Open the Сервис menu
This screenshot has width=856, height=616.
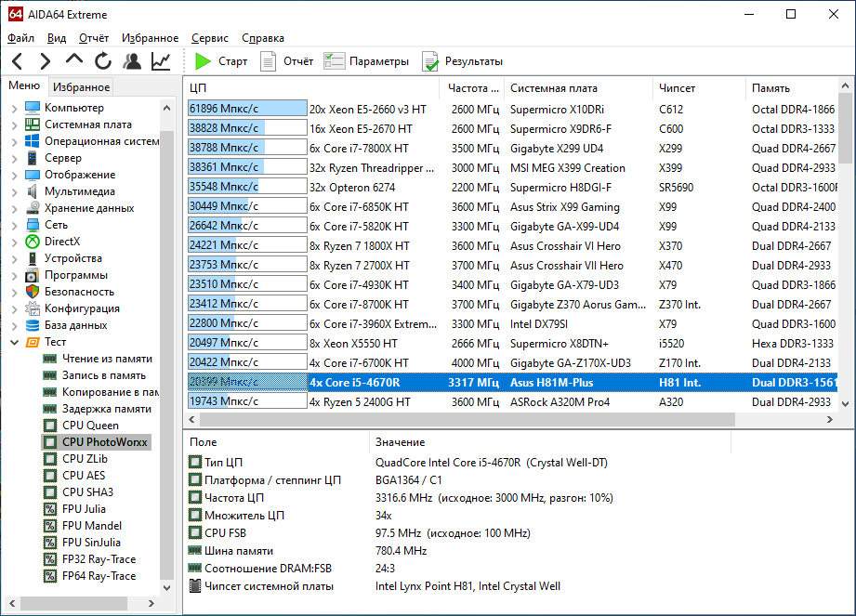(x=210, y=38)
